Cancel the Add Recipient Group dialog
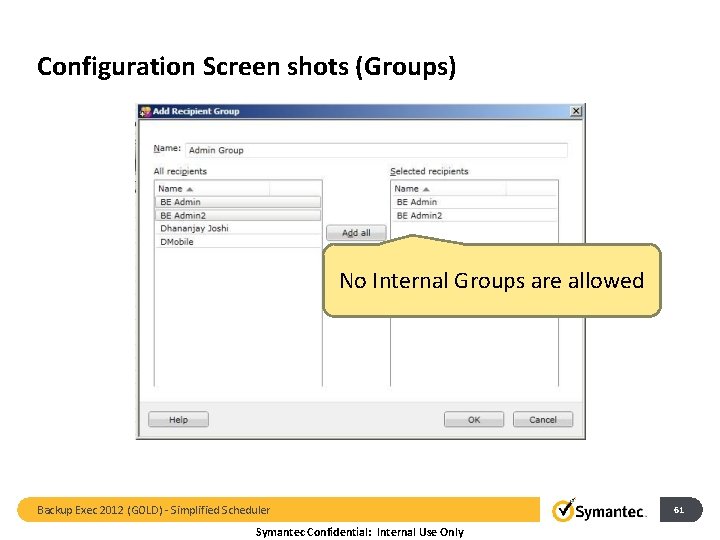 coord(543,419)
